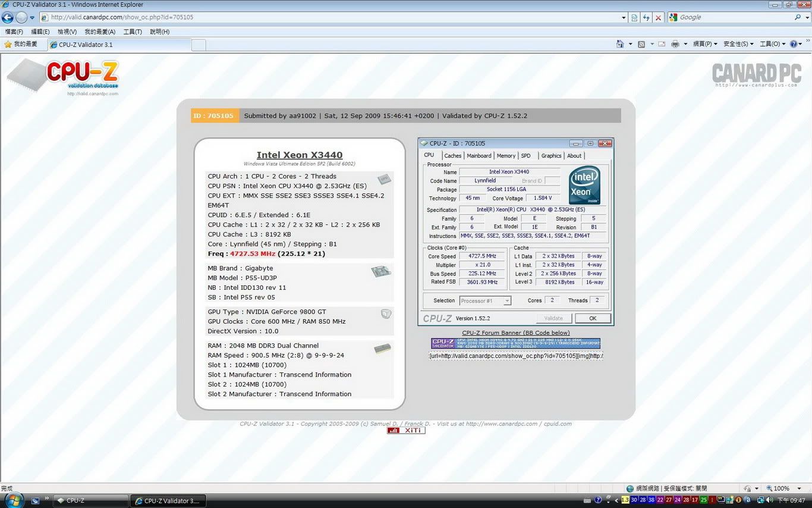Switch to the CPU-Z taskbar button

click(x=91, y=501)
